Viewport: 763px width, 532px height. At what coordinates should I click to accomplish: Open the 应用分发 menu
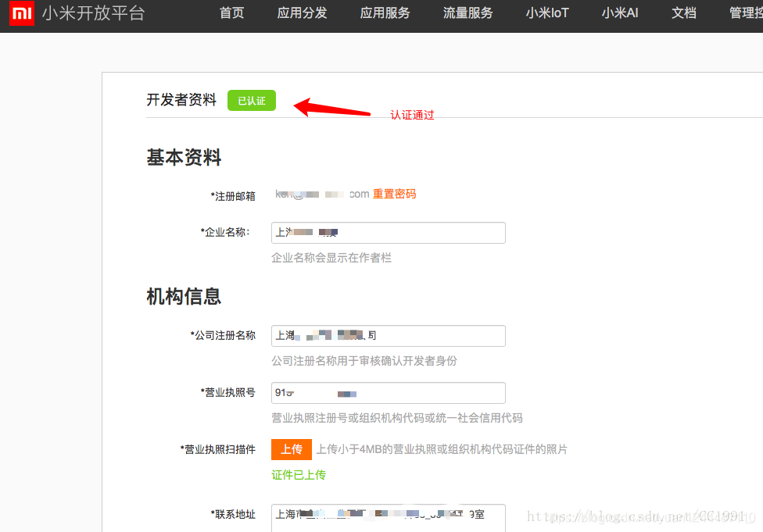point(303,13)
